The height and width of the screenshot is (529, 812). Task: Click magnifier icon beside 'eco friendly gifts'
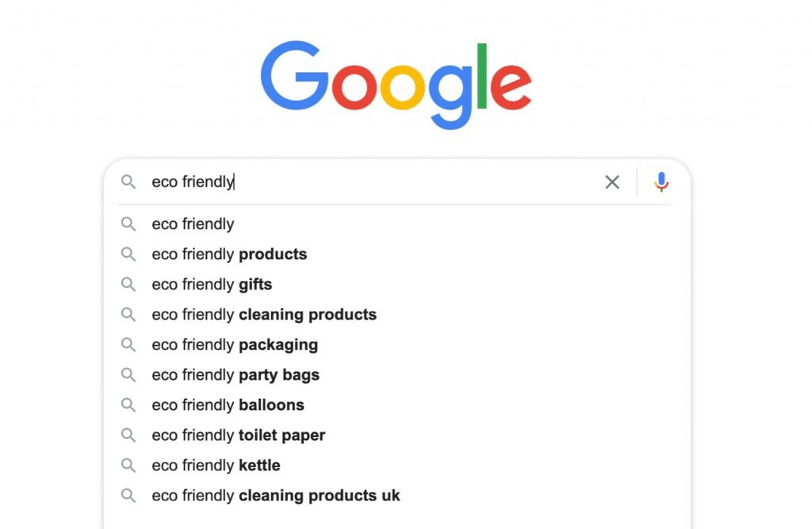pyautogui.click(x=128, y=285)
